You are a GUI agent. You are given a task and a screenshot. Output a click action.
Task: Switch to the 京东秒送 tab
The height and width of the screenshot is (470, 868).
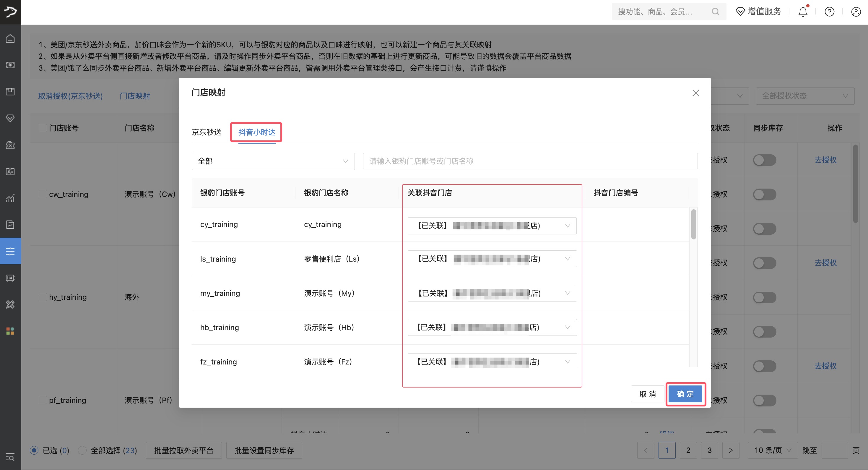pos(206,132)
